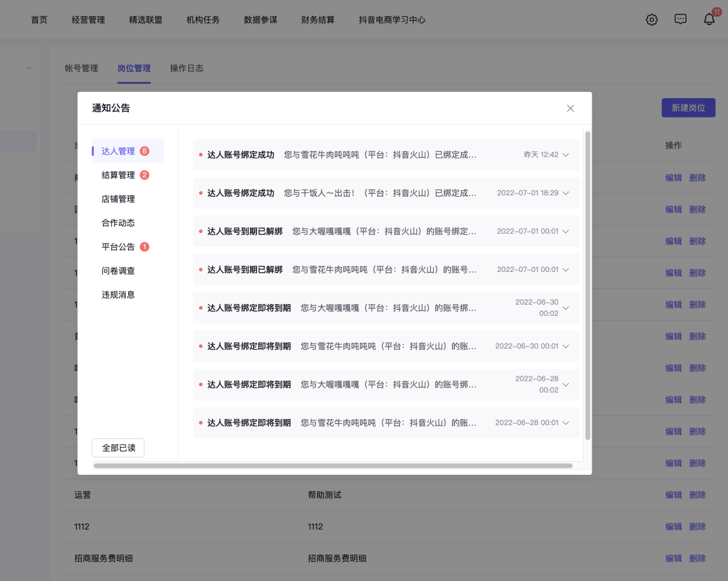Open the message chat bubble icon
728x581 pixels.
tap(680, 19)
